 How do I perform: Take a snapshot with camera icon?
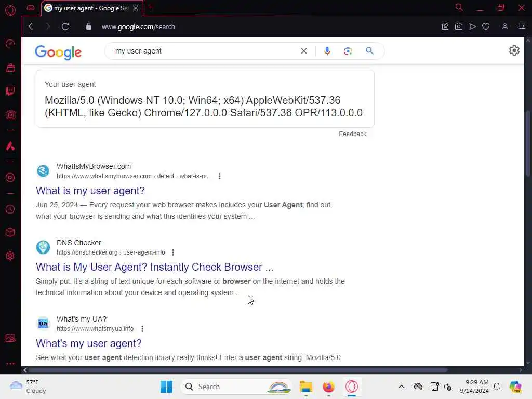coord(459,26)
